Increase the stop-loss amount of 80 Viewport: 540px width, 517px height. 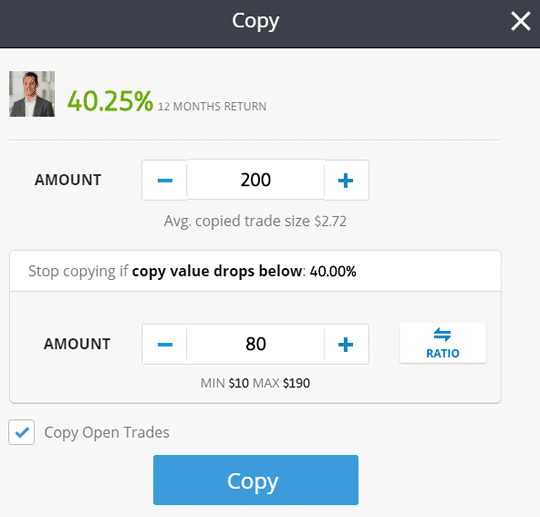click(x=346, y=344)
